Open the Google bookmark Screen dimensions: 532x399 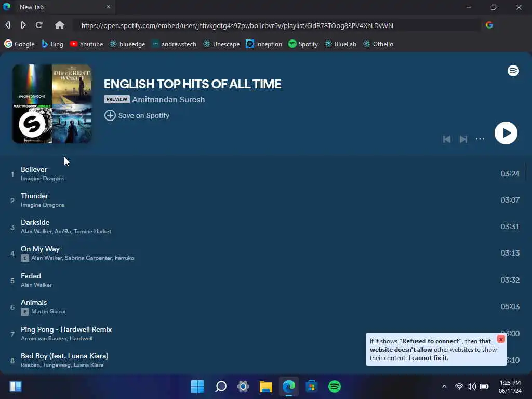[19, 44]
